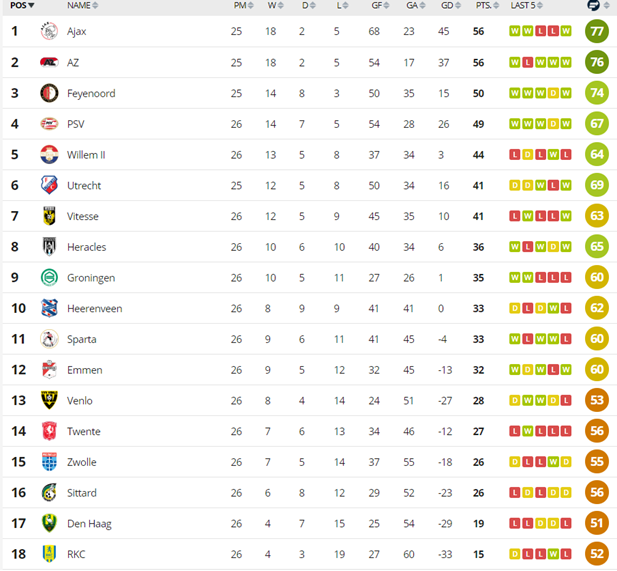Click the Feyenoord club logo
The height and width of the screenshot is (571, 617).
click(x=49, y=93)
